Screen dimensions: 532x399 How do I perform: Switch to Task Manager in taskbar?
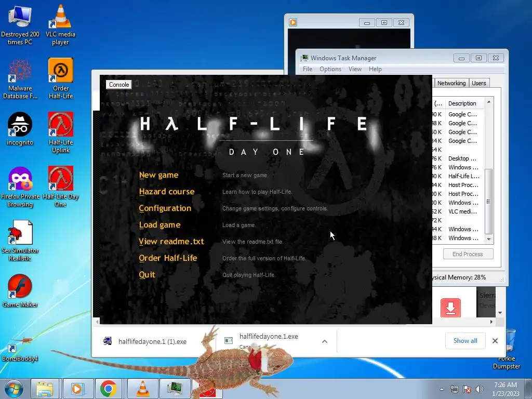[175, 389]
